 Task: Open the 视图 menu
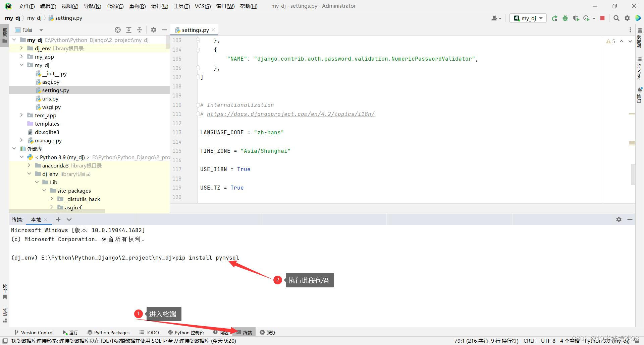69,6
